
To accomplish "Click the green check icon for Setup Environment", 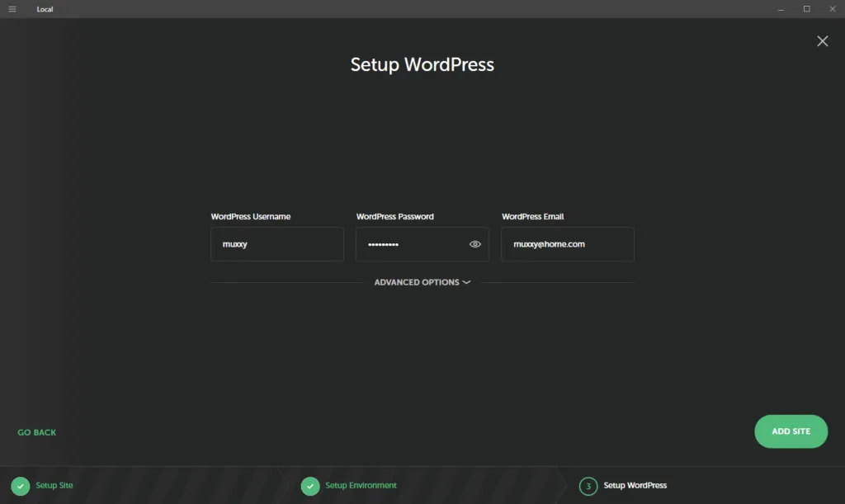I will click(x=310, y=486).
